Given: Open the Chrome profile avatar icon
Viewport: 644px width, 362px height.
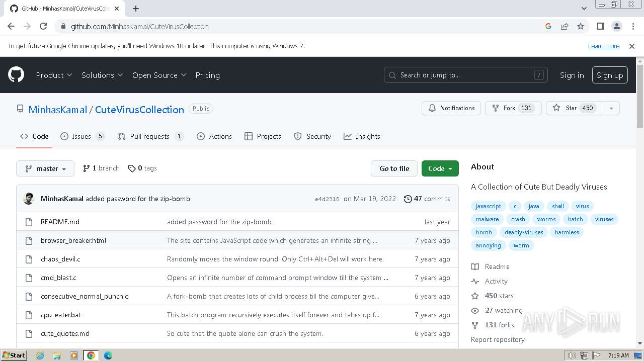Looking at the screenshot, I should [616, 26].
